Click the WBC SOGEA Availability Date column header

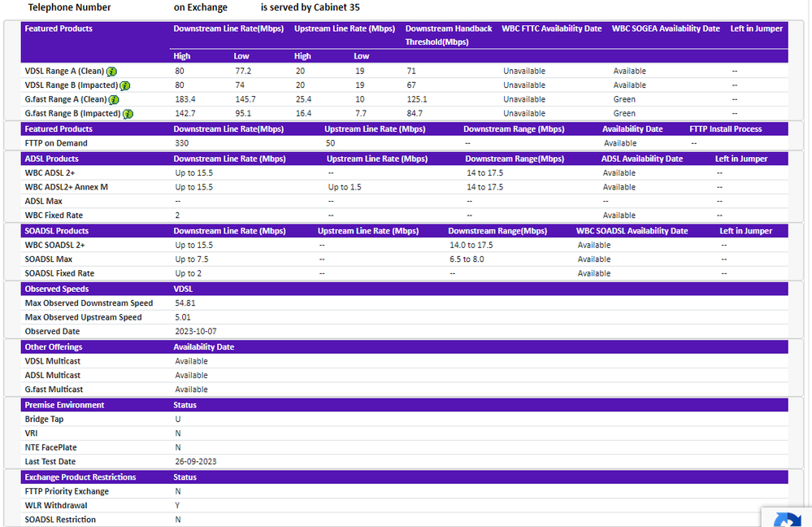[x=665, y=28]
